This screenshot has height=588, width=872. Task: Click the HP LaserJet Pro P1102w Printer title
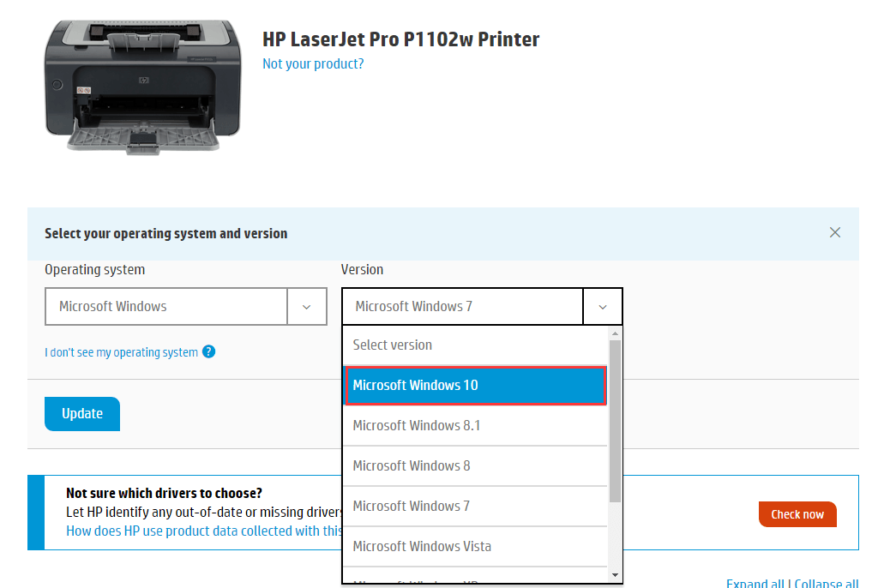click(401, 39)
